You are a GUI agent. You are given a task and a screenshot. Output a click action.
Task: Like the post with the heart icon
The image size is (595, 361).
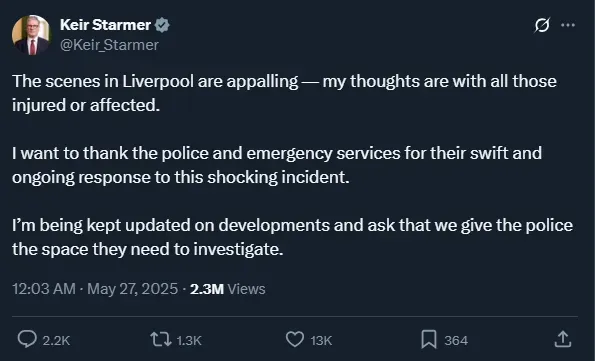coord(295,339)
